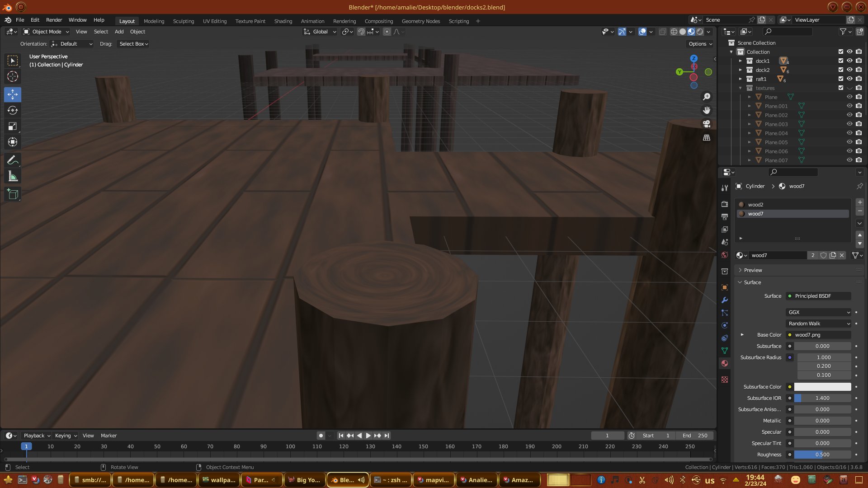Toggle dock1 collection viewport visibility eye
Screen dimensions: 868x488
pos(849,61)
